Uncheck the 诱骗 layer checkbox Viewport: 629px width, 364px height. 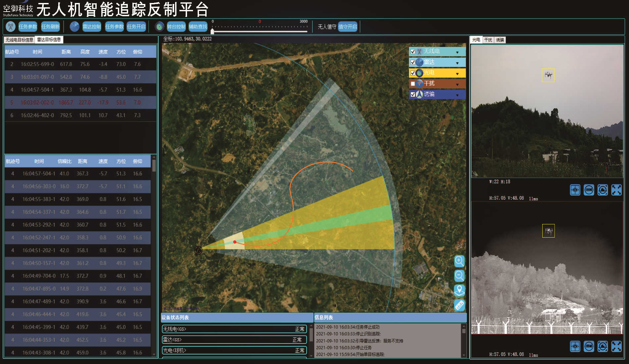[413, 95]
